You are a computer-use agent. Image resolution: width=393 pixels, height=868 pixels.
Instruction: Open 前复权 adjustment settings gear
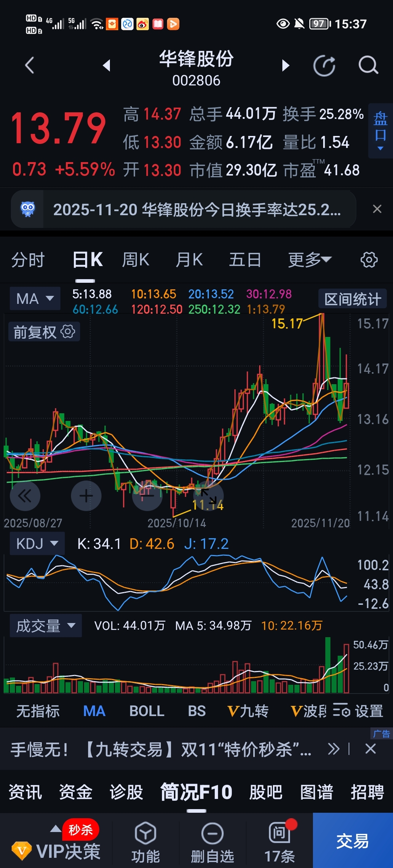click(x=68, y=331)
